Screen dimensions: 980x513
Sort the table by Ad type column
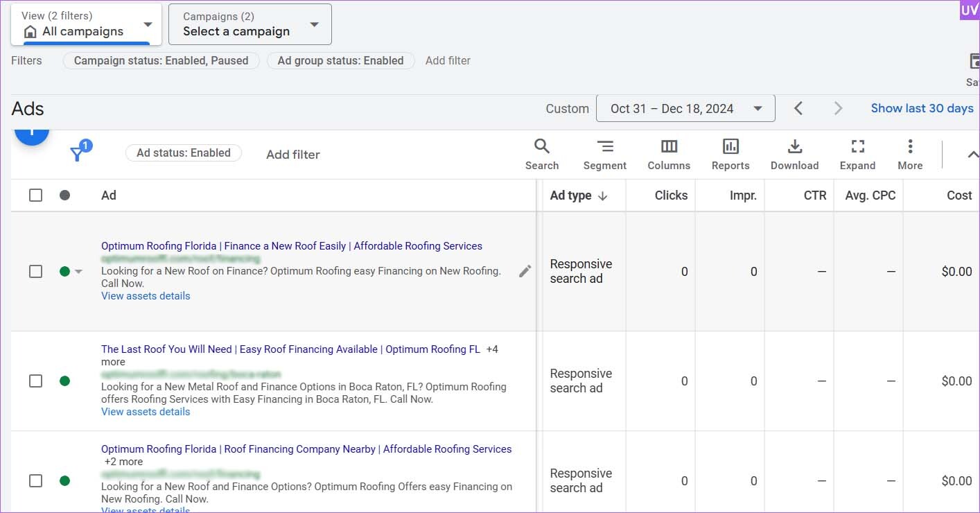point(578,195)
